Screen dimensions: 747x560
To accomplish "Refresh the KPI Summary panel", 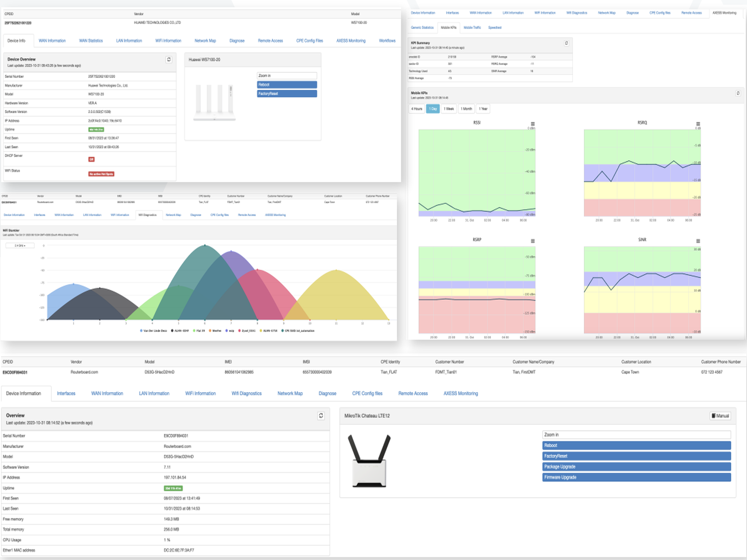I will point(566,43).
